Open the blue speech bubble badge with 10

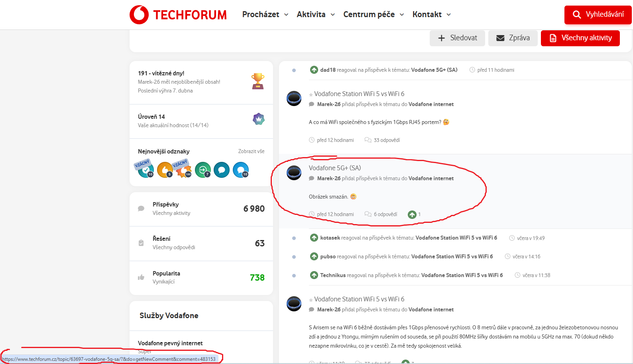241,170
